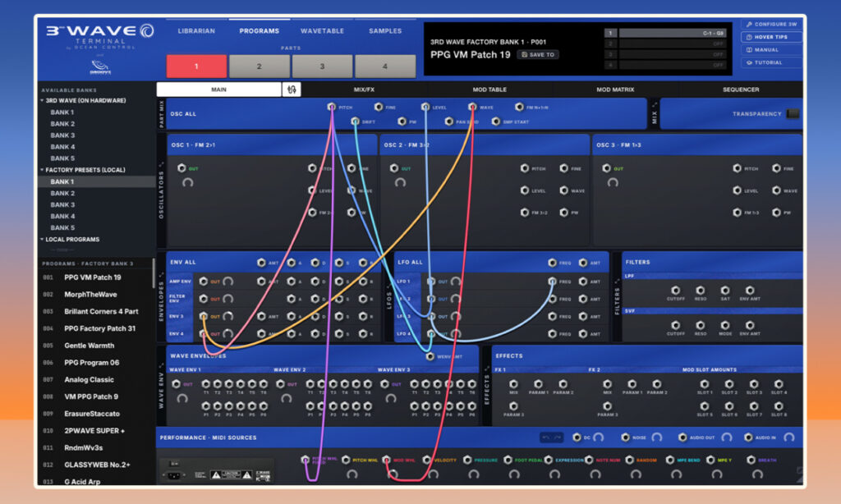Viewport: 841px width, 504px height.
Task: Select Part 2 button
Action: 259,66
